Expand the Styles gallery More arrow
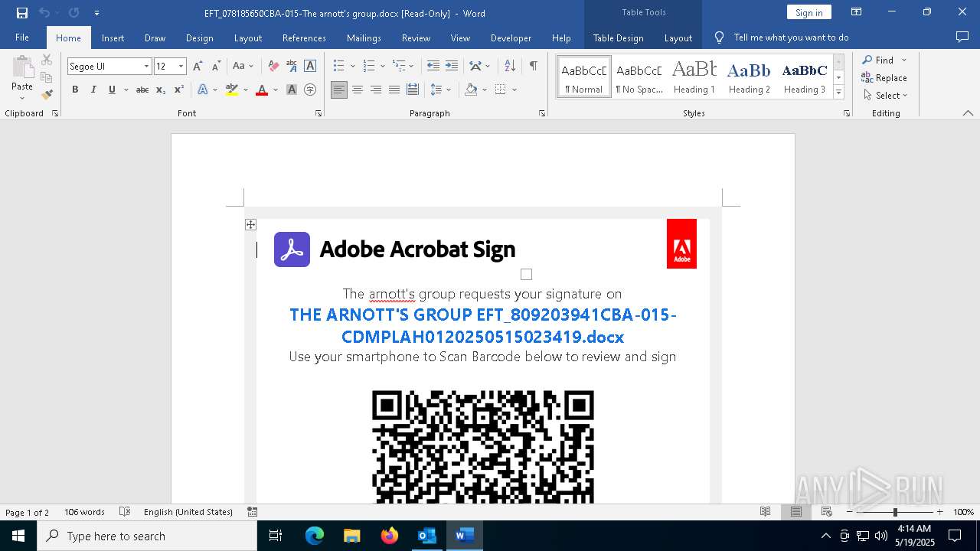The height and width of the screenshot is (551, 980). (x=838, y=93)
